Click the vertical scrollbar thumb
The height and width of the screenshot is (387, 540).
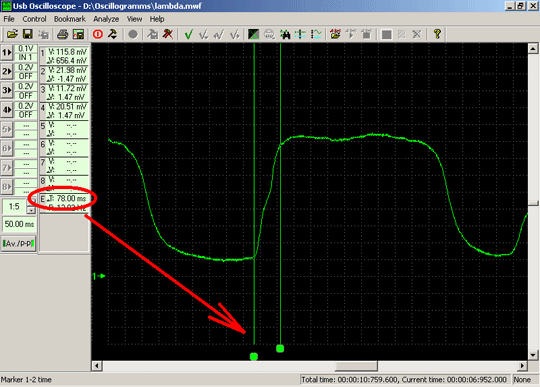coord(533,203)
